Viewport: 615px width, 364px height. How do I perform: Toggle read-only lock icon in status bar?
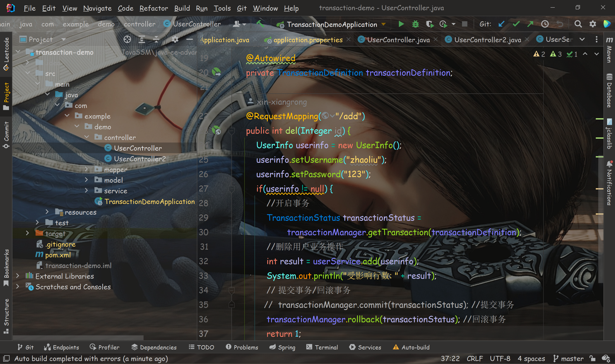(x=592, y=359)
